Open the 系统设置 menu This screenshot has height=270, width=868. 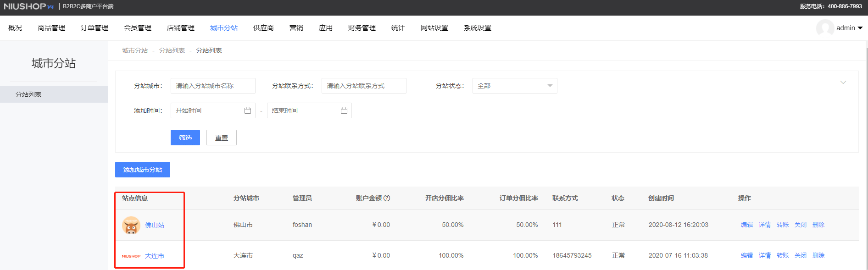pos(478,28)
